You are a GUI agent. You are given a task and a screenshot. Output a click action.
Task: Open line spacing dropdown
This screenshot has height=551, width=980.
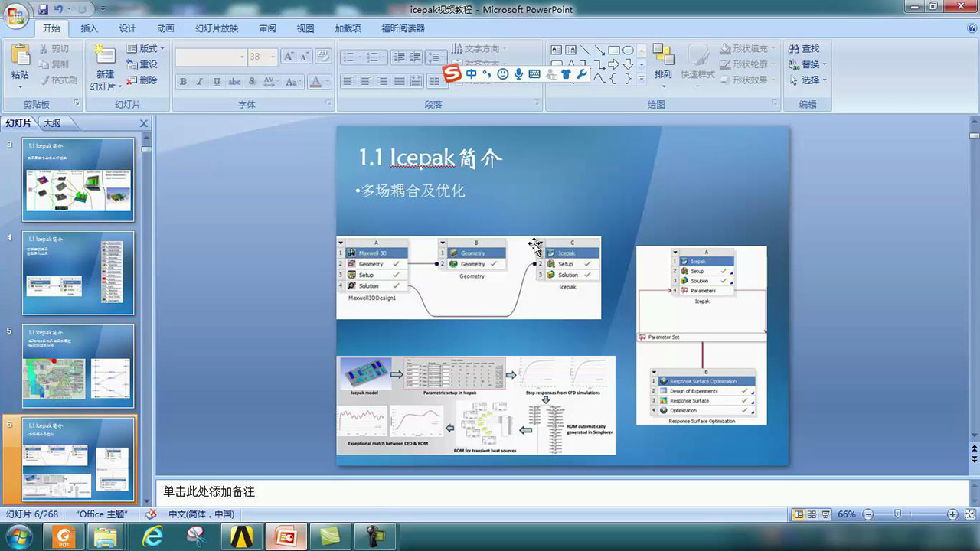(436, 57)
